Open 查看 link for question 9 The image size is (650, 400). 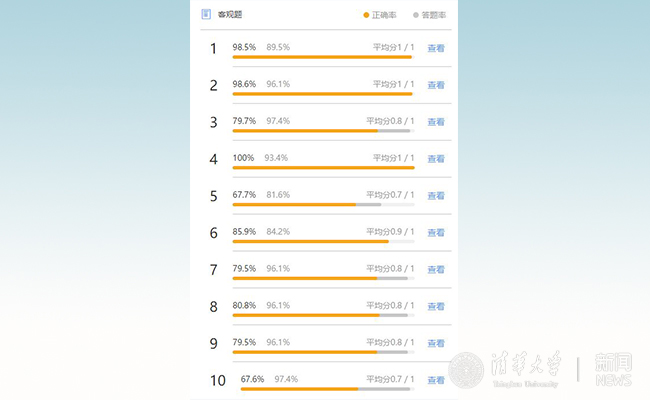coord(436,344)
